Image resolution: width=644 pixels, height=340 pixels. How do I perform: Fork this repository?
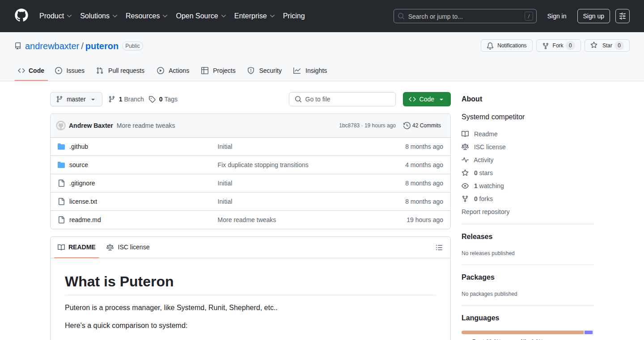pos(558,46)
